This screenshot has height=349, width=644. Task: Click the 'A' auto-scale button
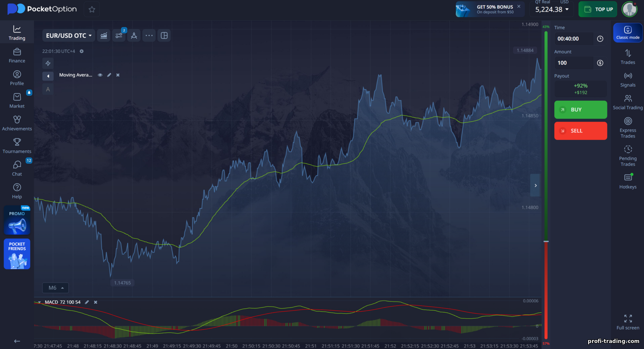click(x=48, y=89)
